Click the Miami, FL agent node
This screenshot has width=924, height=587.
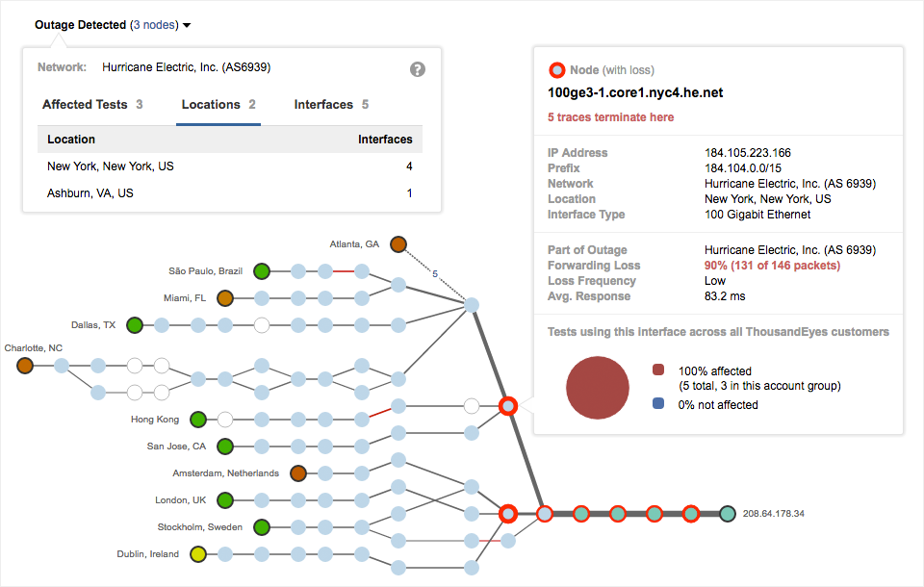point(225,298)
